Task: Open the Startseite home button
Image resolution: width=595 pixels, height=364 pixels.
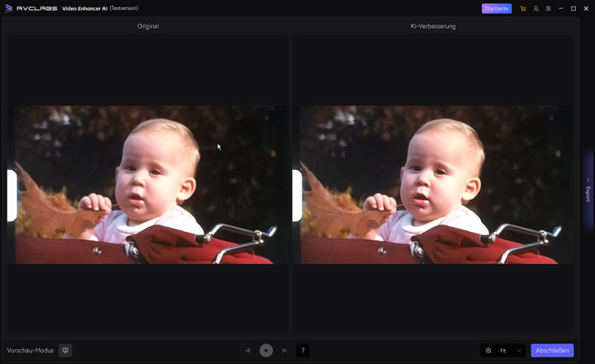Action: pos(497,9)
